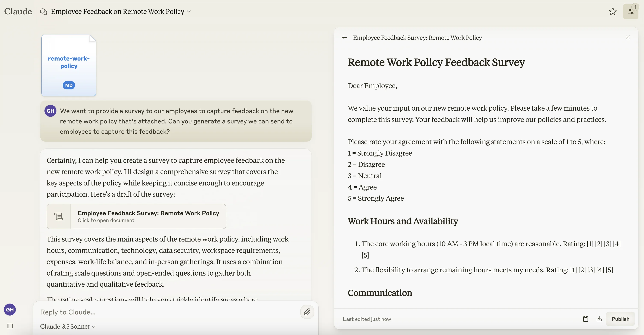Image resolution: width=644 pixels, height=335 pixels.
Task: Toggle the sidebar panel
Action: [x=10, y=326]
